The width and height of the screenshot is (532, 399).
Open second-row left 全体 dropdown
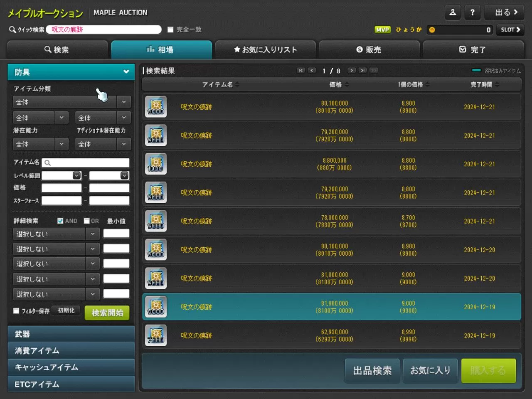[41, 118]
